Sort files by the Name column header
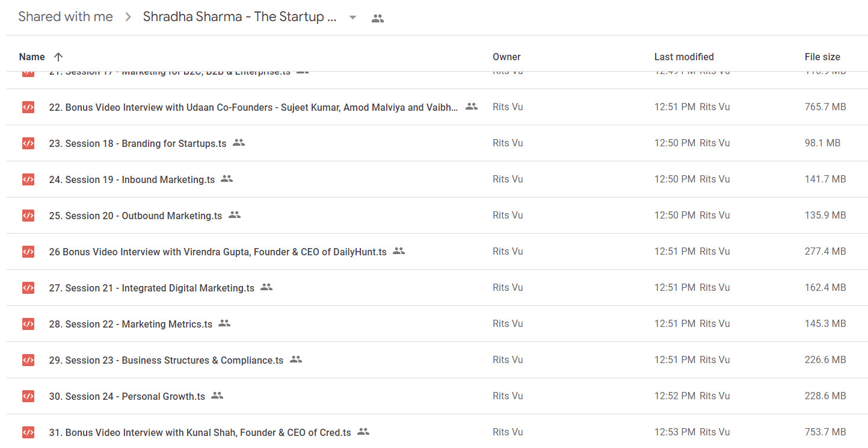 point(32,57)
